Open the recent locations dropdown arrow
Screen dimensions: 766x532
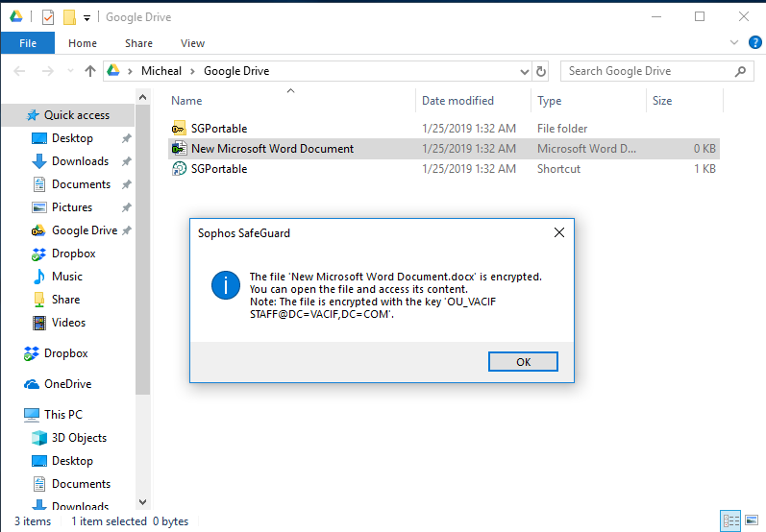(x=70, y=71)
